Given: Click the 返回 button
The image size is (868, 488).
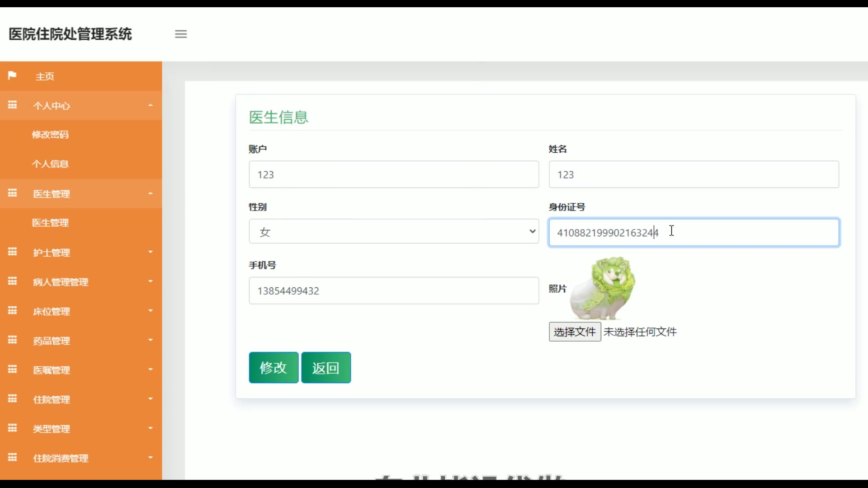Looking at the screenshot, I should [x=325, y=367].
